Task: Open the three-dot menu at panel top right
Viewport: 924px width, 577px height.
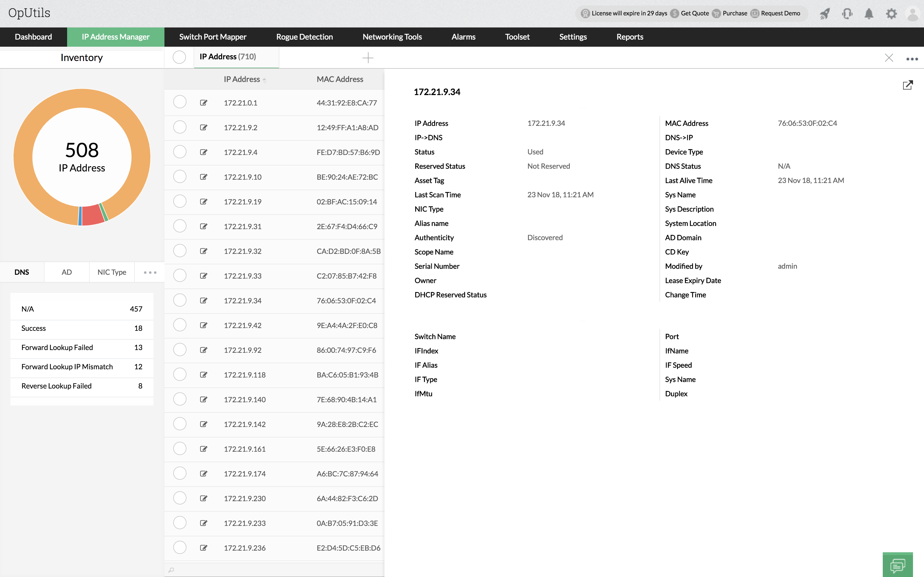Action: tap(912, 59)
